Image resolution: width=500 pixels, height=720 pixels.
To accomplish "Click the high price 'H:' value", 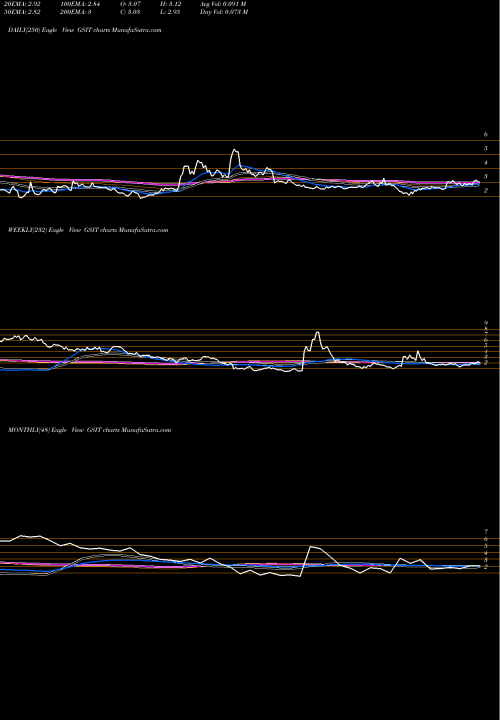I will click(171, 4).
